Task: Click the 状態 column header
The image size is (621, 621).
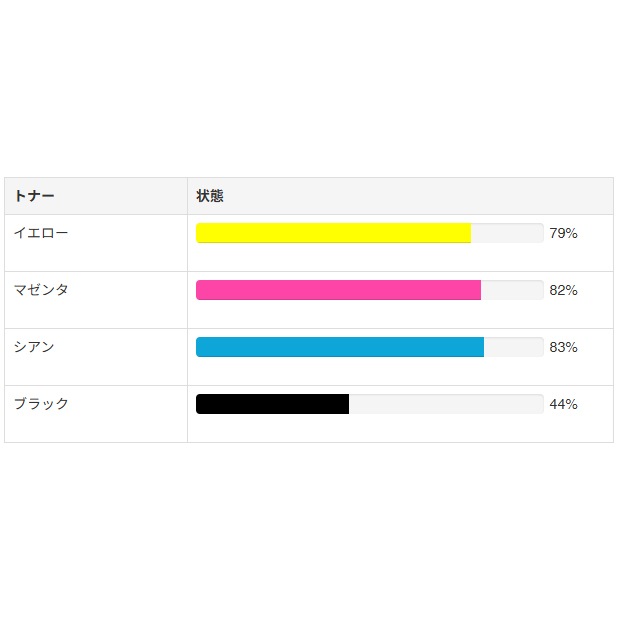Action: [x=210, y=196]
